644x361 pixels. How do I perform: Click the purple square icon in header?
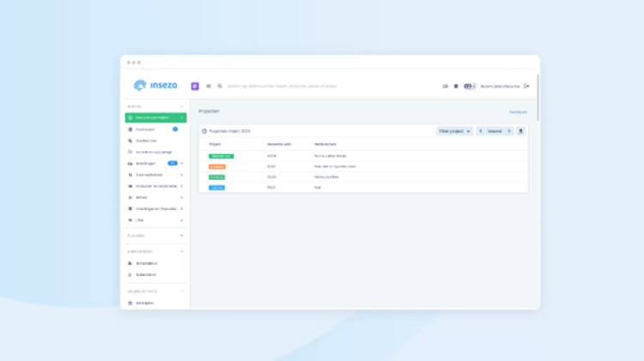pos(195,86)
